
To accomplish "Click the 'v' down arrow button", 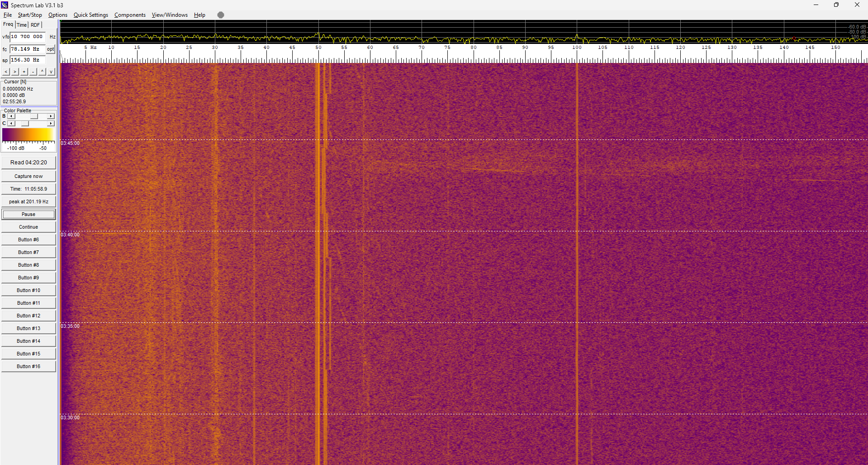I will [x=51, y=72].
